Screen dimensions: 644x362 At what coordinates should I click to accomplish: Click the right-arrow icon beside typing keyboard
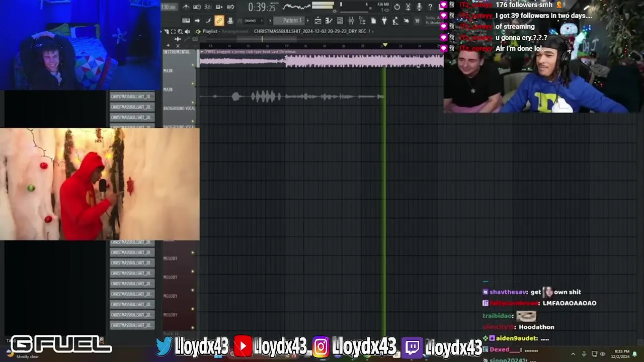[x=197, y=21]
